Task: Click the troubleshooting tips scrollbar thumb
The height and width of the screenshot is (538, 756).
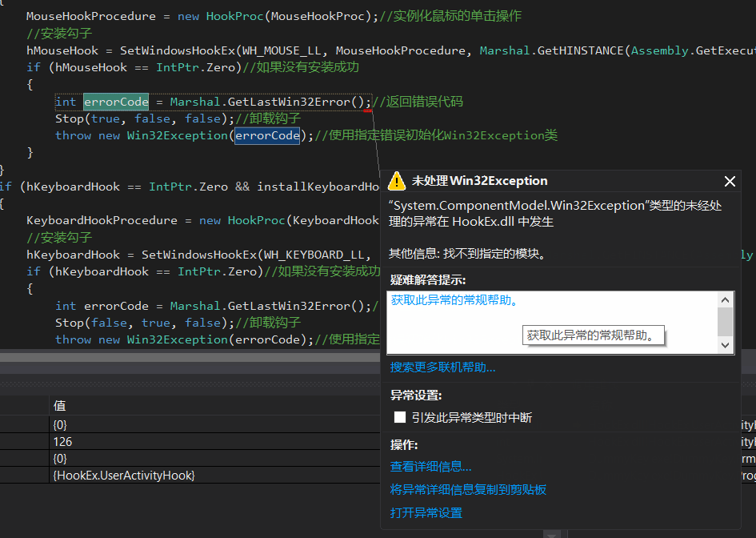Action: pyautogui.click(x=725, y=321)
